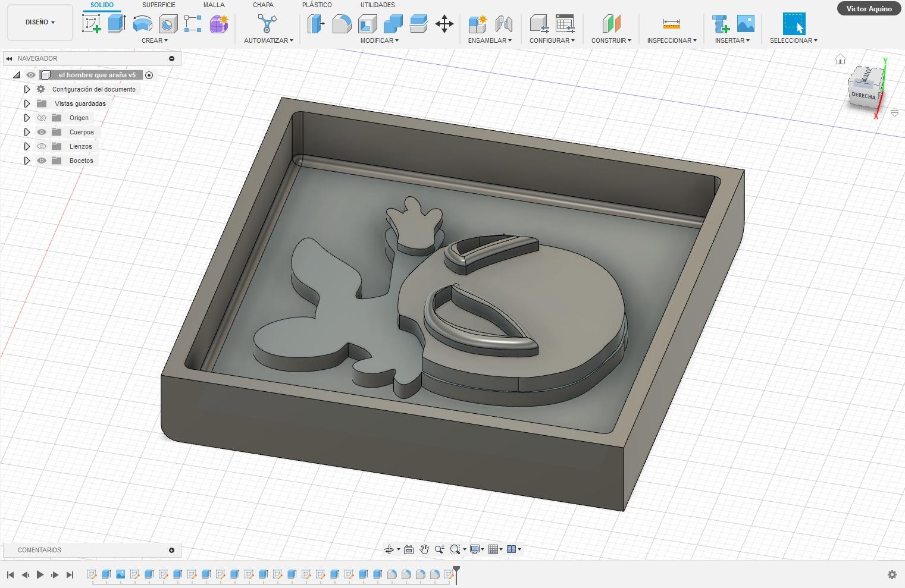
Task: Show the Lienzos folder
Action: (x=42, y=146)
